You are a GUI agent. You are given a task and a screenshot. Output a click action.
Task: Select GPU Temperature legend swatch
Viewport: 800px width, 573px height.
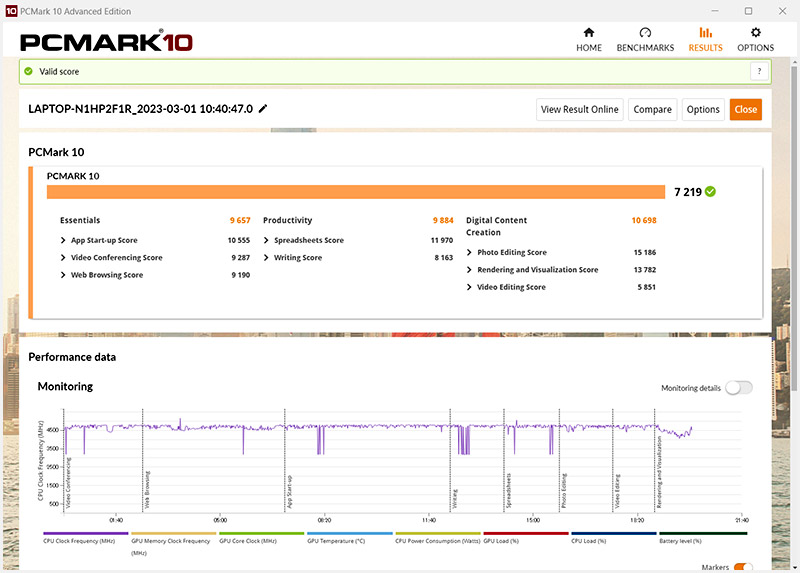[350, 533]
